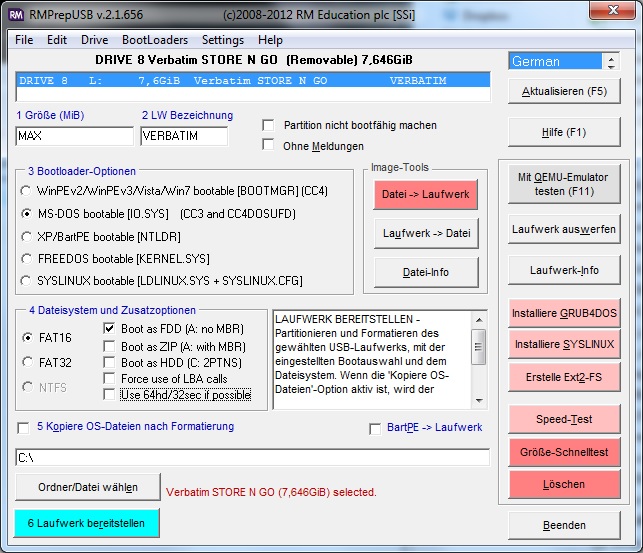
Task: Select FREEDOS bootable KERNEL.SYS option
Action: point(26,259)
